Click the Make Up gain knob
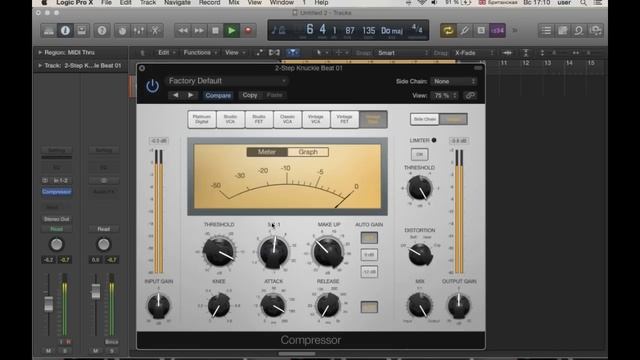Image resolution: width=640 pixels, height=360 pixels. pyautogui.click(x=328, y=252)
